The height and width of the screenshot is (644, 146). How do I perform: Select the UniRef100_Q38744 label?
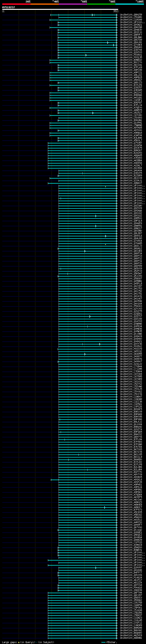(x=131, y=50)
